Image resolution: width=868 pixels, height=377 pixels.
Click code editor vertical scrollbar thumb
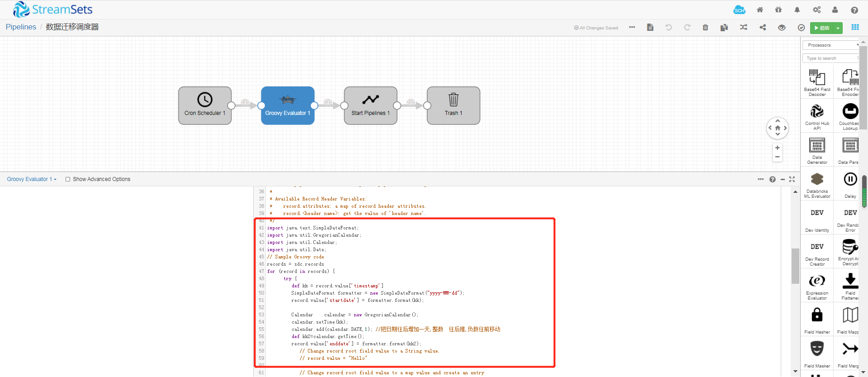point(795,266)
